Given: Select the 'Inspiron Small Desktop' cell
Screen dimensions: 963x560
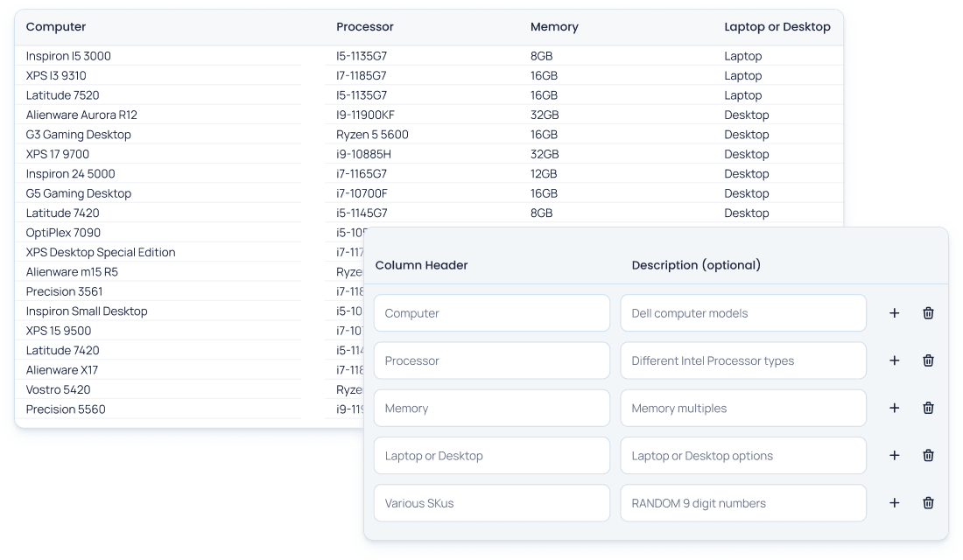Looking at the screenshot, I should coord(87,311).
